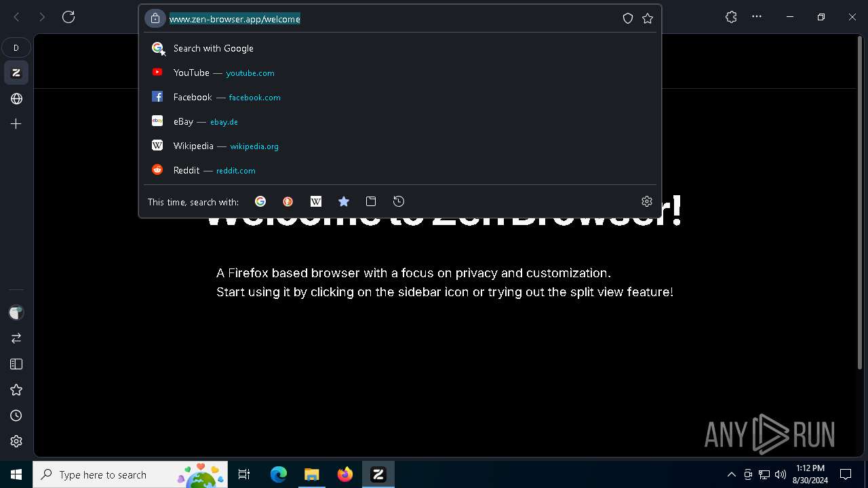Open the profile avatar icon in sidebar
Image resolution: width=868 pixels, height=488 pixels.
16,312
